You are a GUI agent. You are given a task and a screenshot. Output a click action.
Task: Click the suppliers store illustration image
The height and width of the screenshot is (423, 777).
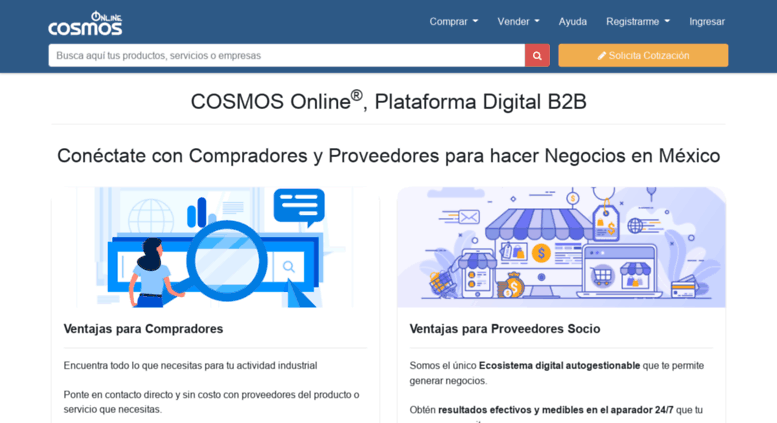tap(561, 247)
